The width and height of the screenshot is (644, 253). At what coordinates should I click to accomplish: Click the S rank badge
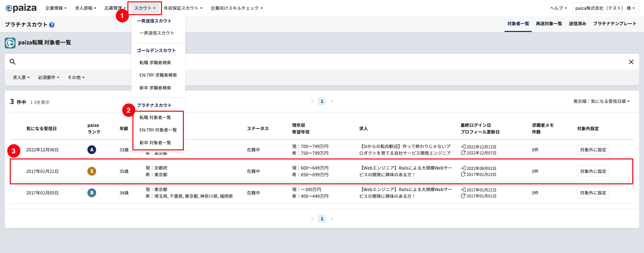point(92,171)
